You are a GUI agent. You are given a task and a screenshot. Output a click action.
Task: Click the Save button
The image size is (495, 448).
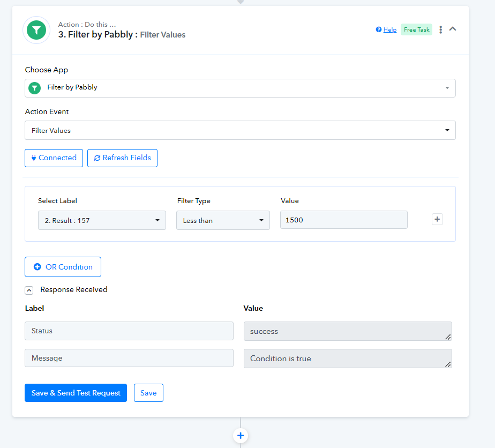tap(148, 393)
